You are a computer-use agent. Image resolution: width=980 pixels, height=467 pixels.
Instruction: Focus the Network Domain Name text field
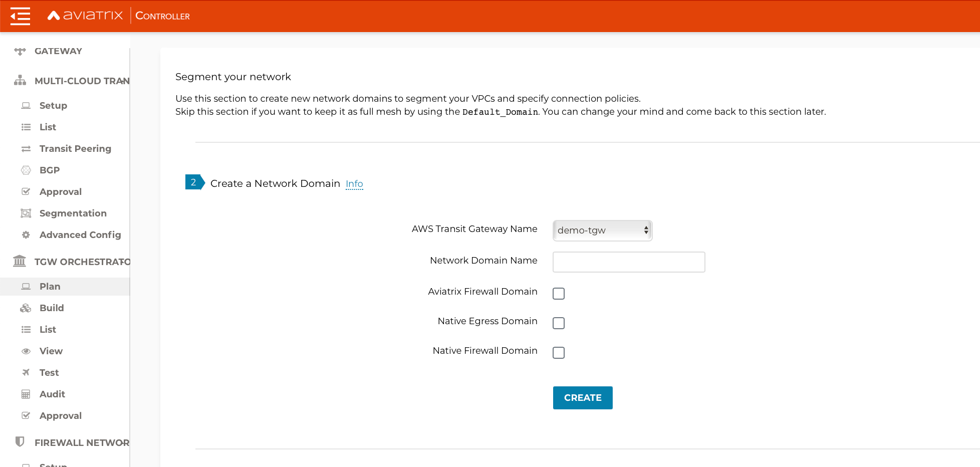click(x=629, y=262)
